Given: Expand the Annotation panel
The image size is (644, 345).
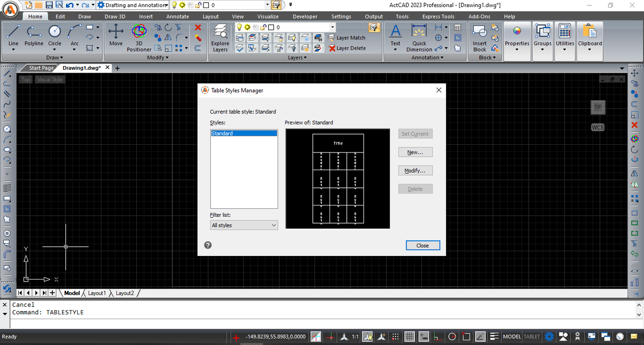Looking at the screenshot, I should 427,57.
